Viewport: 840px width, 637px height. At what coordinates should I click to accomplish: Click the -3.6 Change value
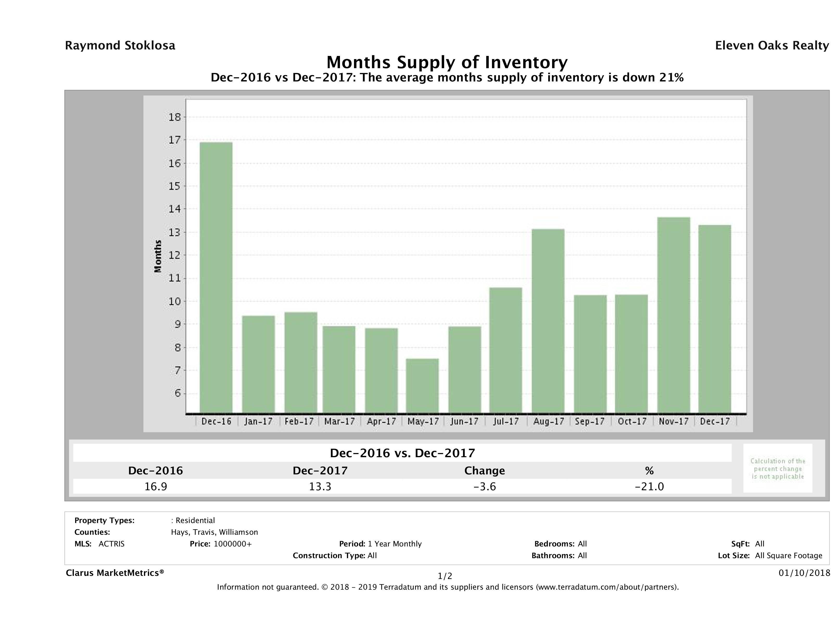[485, 486]
